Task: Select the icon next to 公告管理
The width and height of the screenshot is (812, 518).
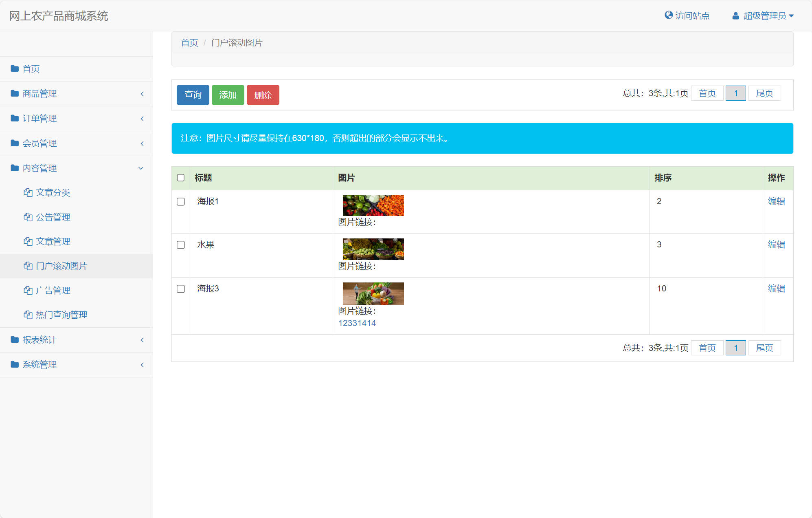Action: tap(28, 217)
